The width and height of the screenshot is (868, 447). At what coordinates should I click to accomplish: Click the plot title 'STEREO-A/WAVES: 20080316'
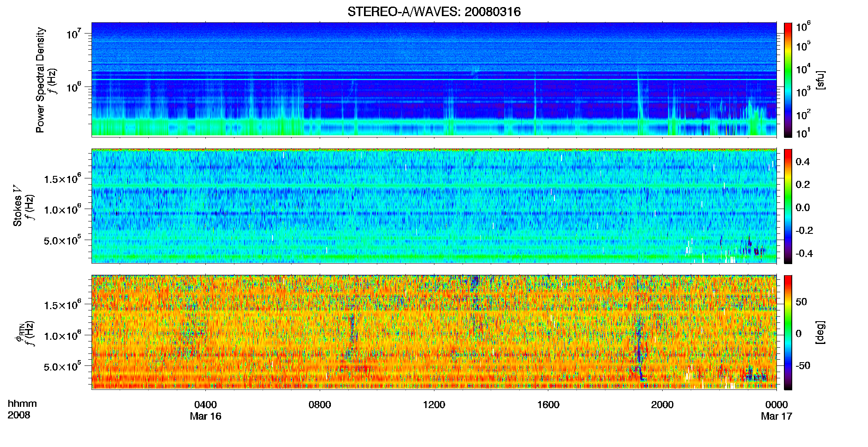pyautogui.click(x=434, y=12)
